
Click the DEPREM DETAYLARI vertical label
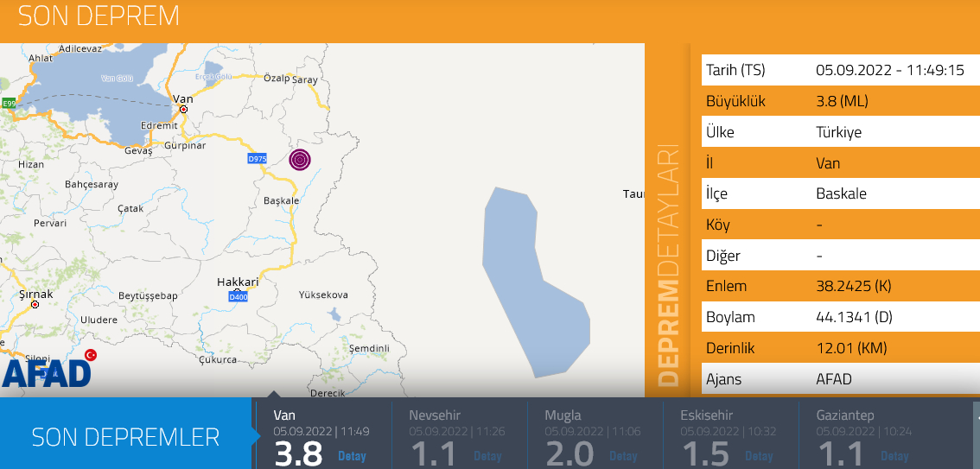coord(668,268)
